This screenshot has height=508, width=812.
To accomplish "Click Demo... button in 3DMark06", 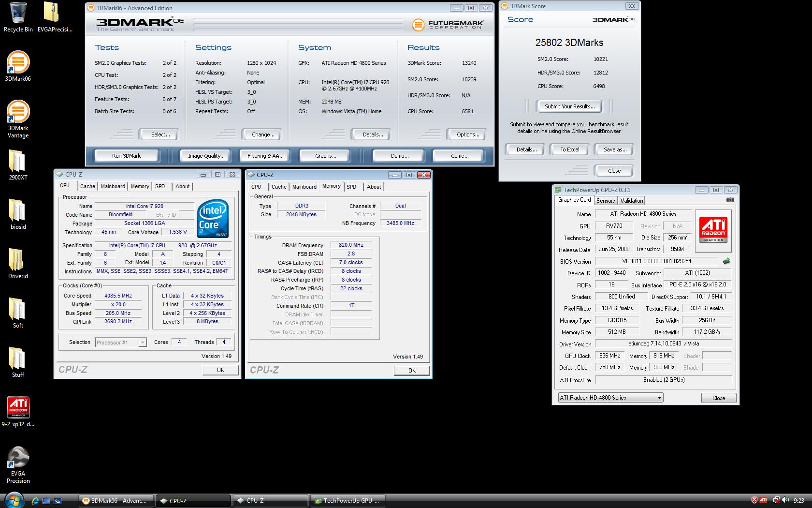I will (x=399, y=156).
